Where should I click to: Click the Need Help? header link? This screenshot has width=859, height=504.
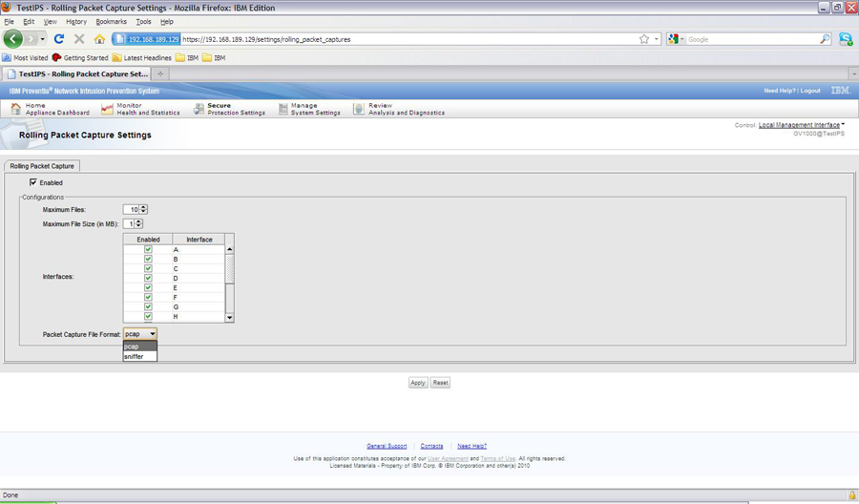[780, 91]
